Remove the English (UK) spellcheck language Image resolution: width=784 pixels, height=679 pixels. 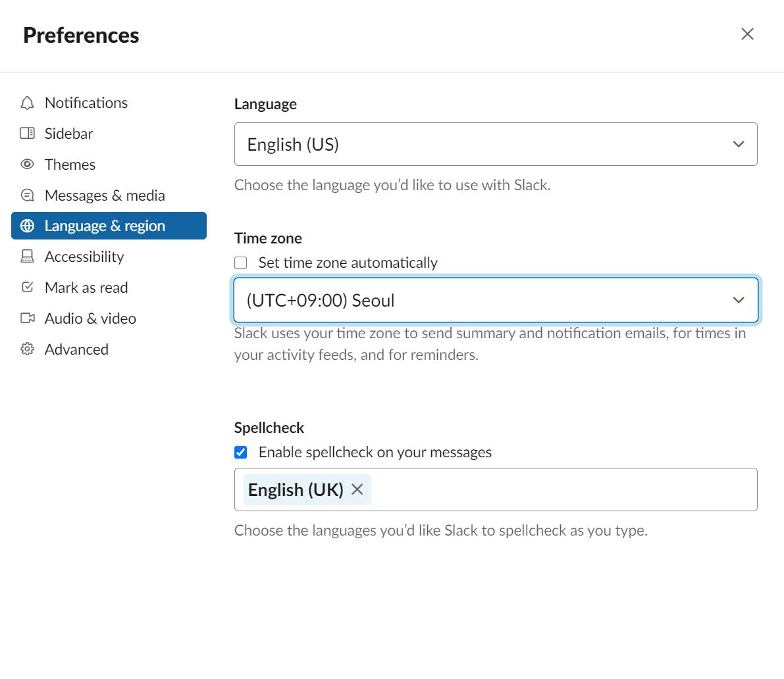pyautogui.click(x=357, y=490)
